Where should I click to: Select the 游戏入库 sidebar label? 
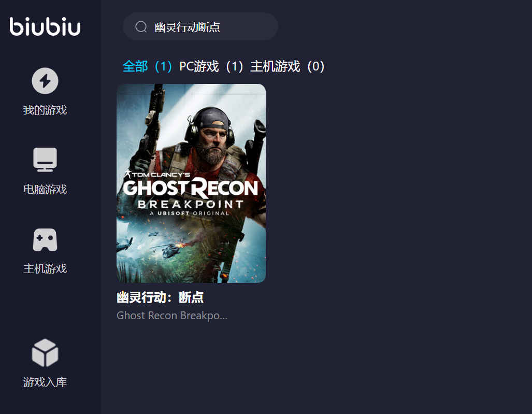[45, 382]
